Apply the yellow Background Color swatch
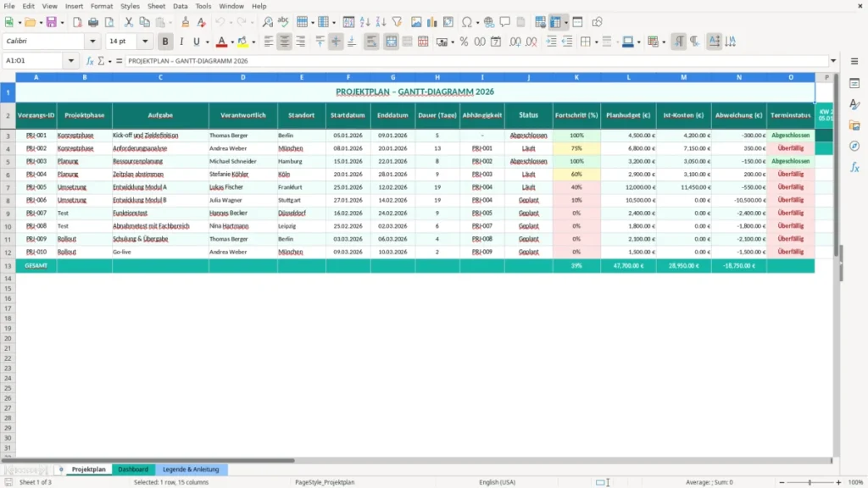 point(242,42)
